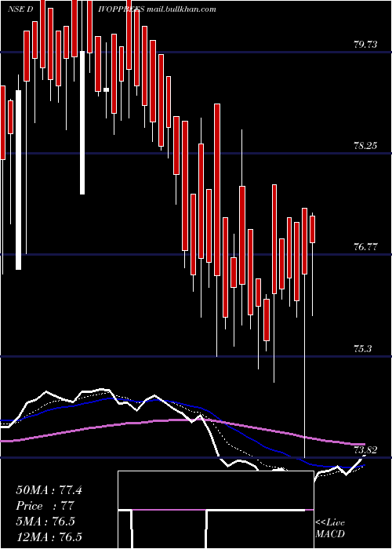Click the 78.25 price level label
Viewport: 392px width, 549px height.
(x=365, y=146)
